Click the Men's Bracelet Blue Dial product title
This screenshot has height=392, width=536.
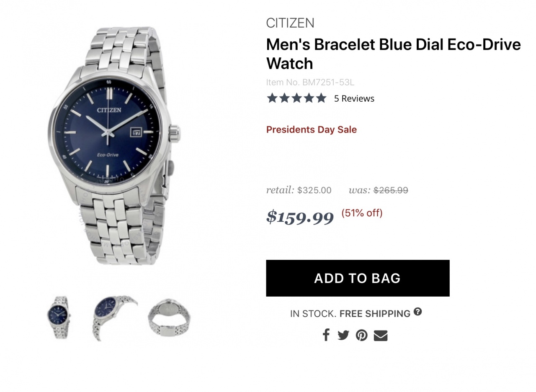coord(393,54)
